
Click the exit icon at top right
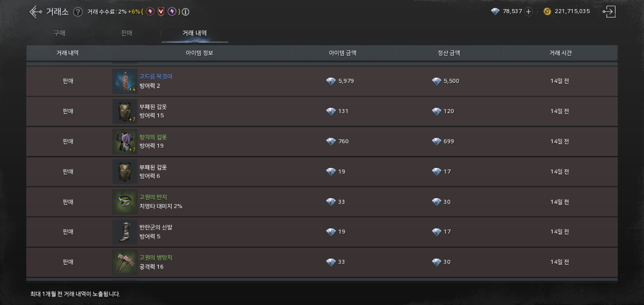(x=609, y=12)
